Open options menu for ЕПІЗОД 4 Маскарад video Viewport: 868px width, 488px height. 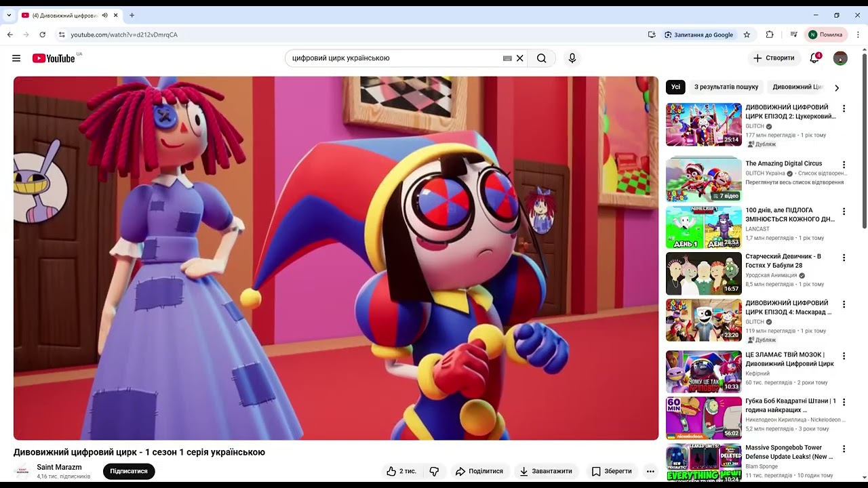844,304
